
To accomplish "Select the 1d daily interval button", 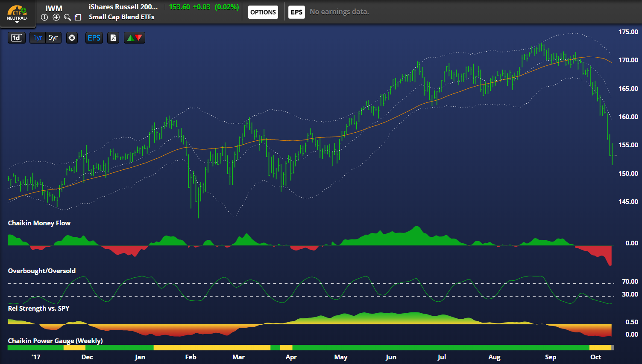I will click(16, 38).
